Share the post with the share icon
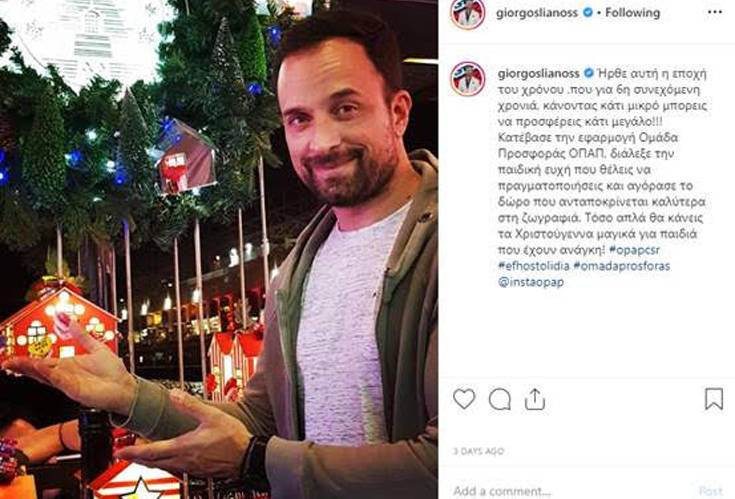The height and width of the screenshot is (499, 735). [x=534, y=399]
